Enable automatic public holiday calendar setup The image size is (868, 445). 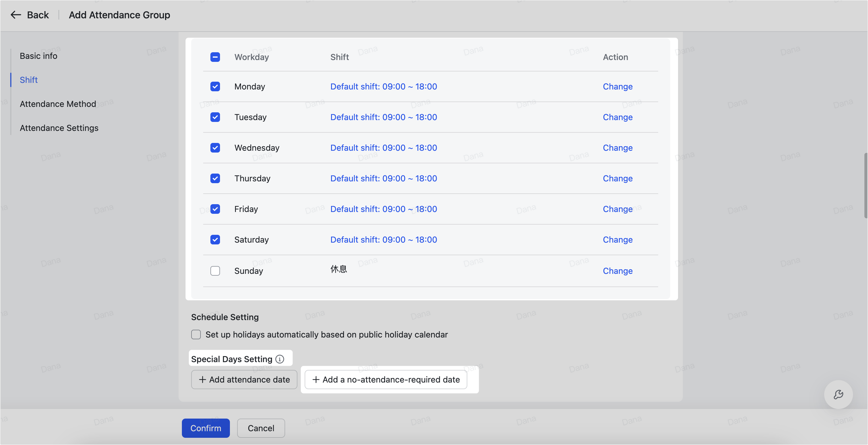[196, 335]
